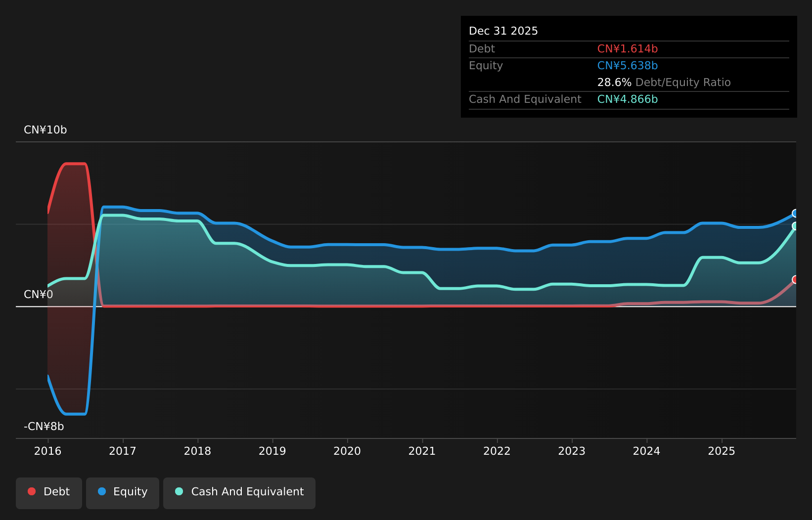Click the Equity value CN¥5.638b in tooltip

pos(628,66)
